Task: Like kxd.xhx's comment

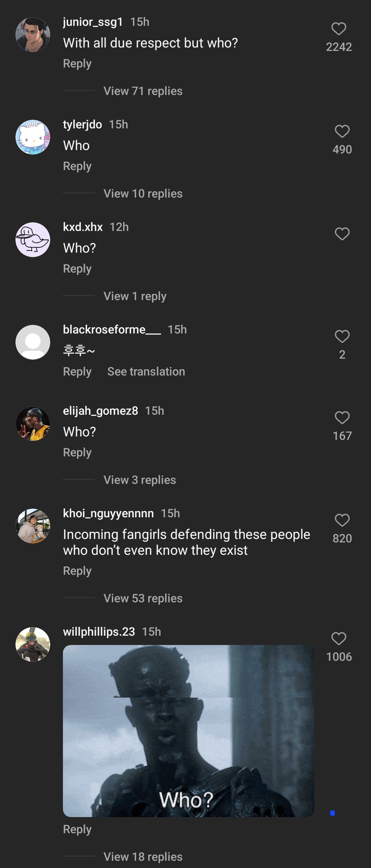Action: click(x=342, y=234)
